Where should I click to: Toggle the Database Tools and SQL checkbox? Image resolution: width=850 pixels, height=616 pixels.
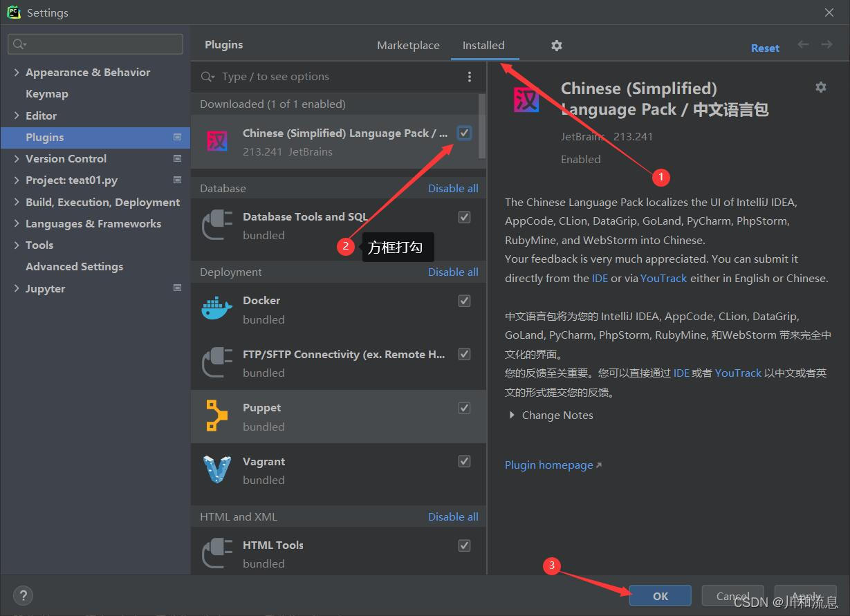point(464,217)
